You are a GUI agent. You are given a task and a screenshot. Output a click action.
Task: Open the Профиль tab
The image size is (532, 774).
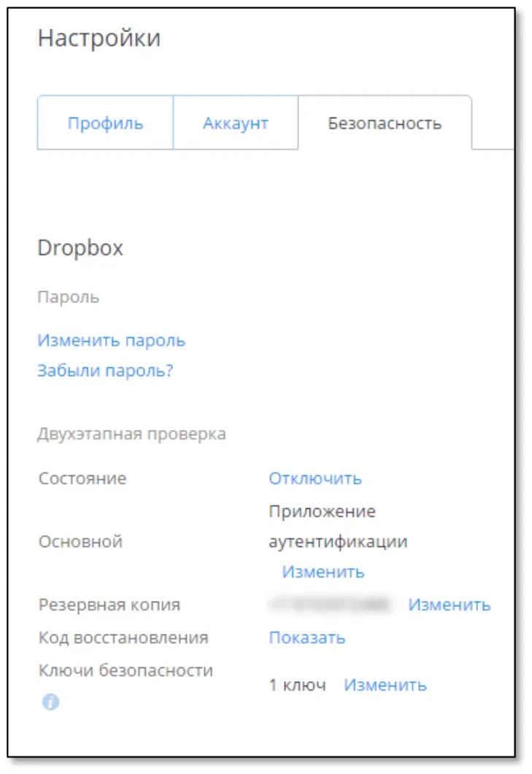tap(105, 123)
